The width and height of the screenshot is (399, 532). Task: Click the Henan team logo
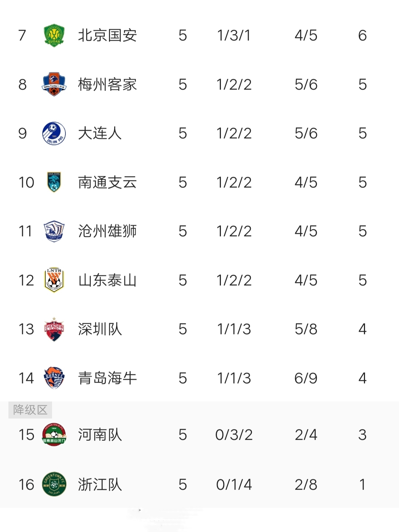(x=54, y=434)
